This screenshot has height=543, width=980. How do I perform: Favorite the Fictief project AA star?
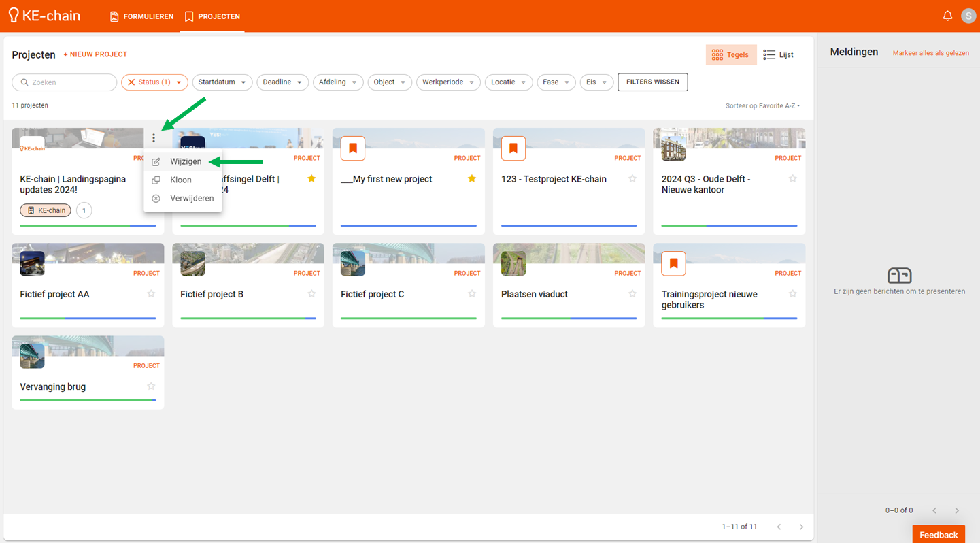point(151,294)
